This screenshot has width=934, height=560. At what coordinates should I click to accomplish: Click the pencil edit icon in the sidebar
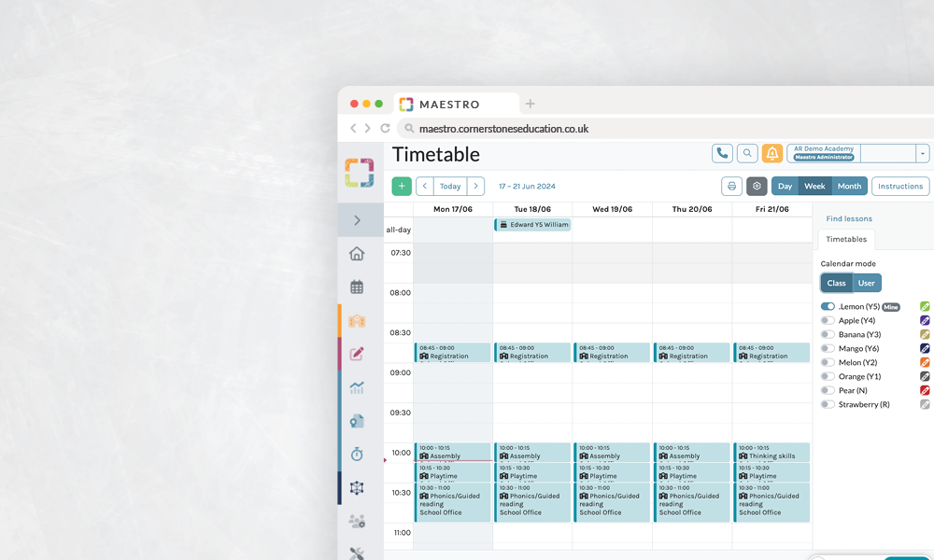(x=358, y=354)
